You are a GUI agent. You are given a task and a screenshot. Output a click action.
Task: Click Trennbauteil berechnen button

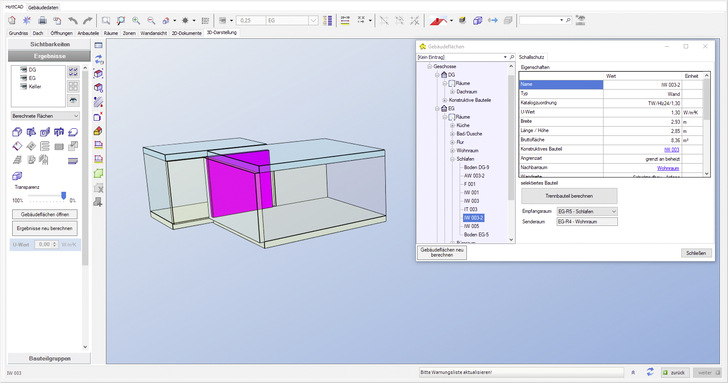coord(569,196)
